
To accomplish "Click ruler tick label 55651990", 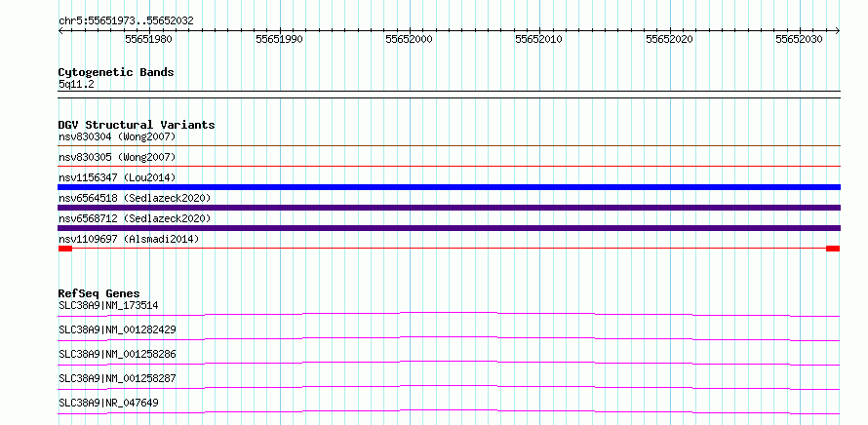I will tap(279, 39).
